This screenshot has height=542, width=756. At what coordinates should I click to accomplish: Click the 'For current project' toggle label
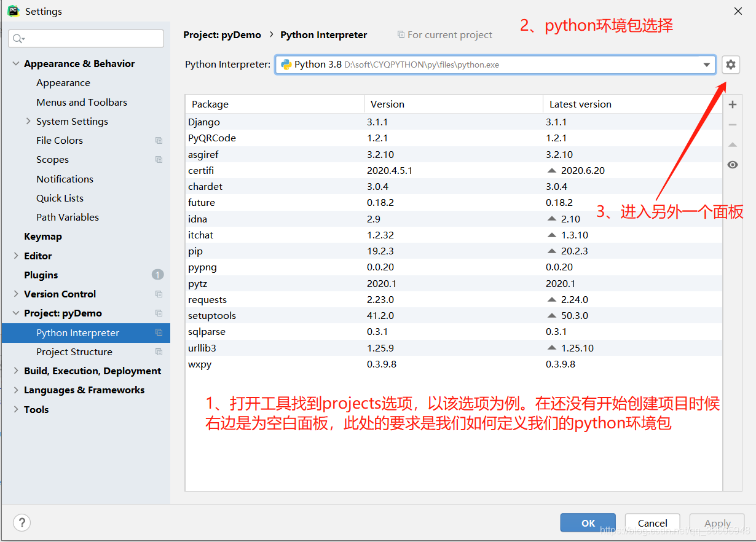[x=449, y=34]
